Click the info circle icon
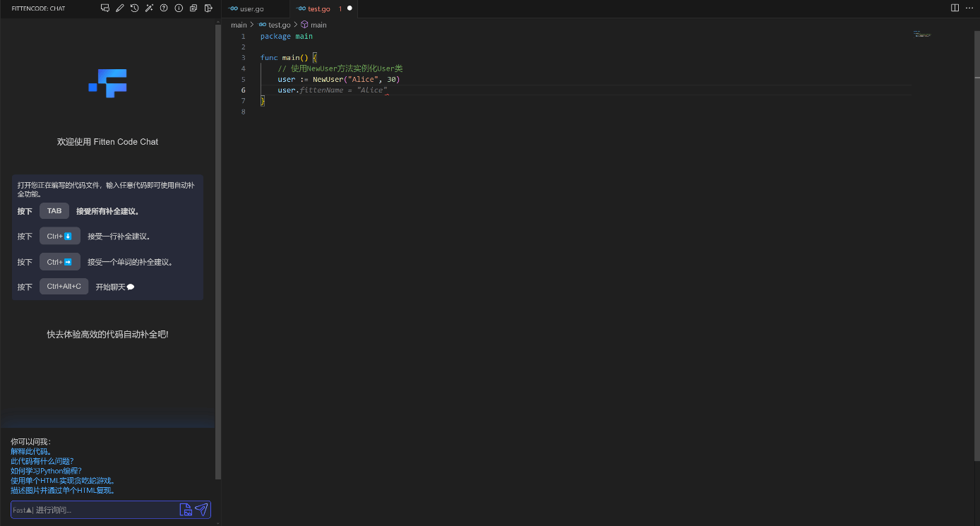The image size is (980, 526). pyautogui.click(x=179, y=8)
